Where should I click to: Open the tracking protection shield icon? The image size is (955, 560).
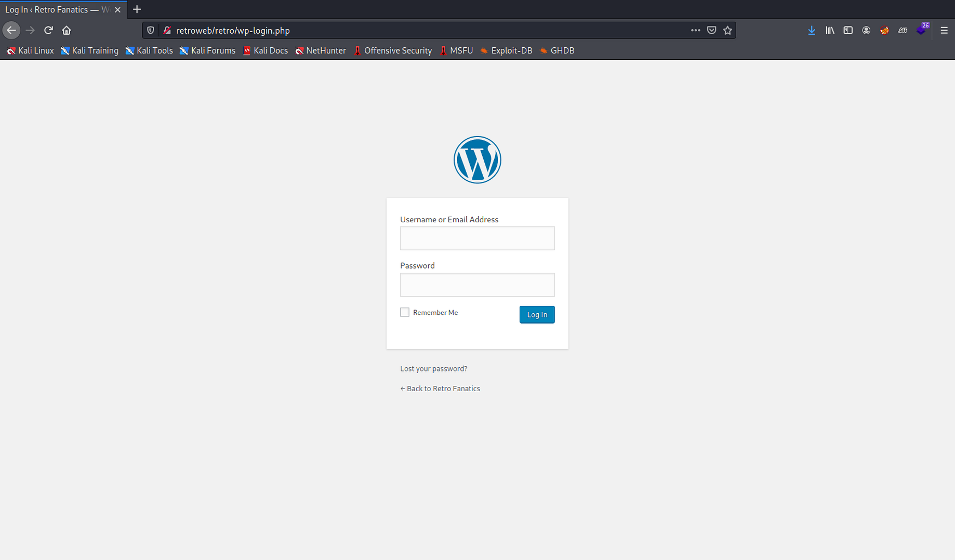coord(151,30)
